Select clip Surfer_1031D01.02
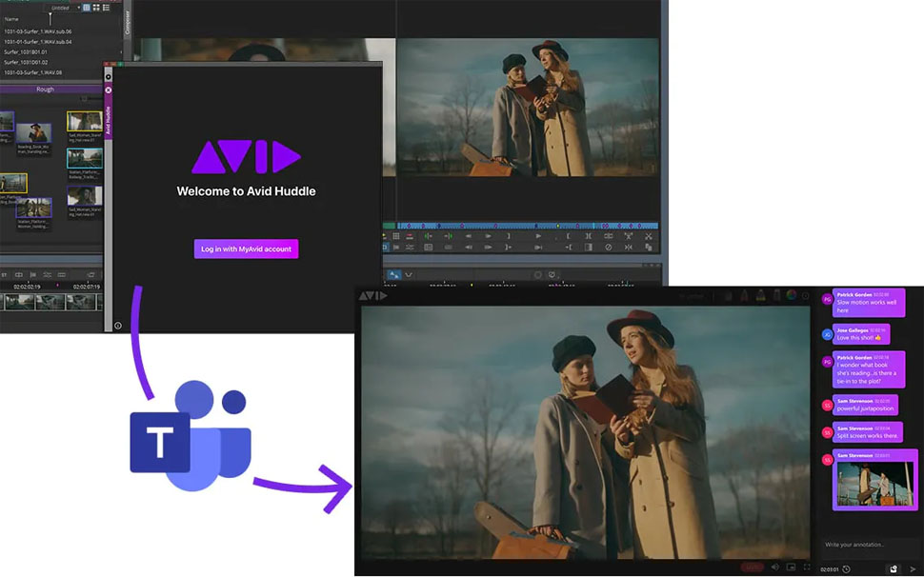 (x=26, y=62)
